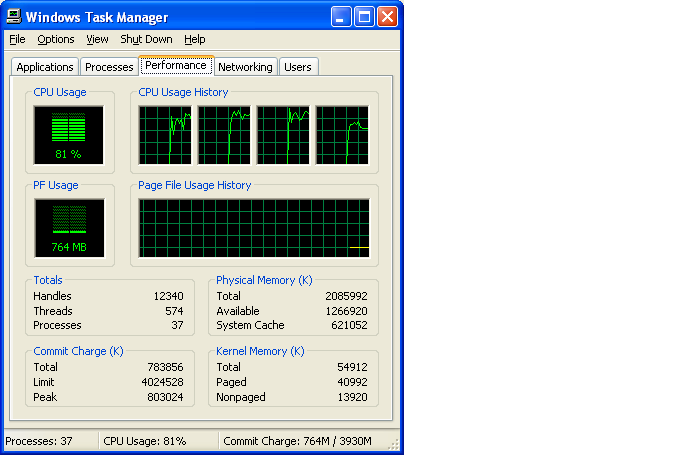Click the 'Kernel Memory (K)' group label
This screenshot has width=680, height=455.
(260, 351)
